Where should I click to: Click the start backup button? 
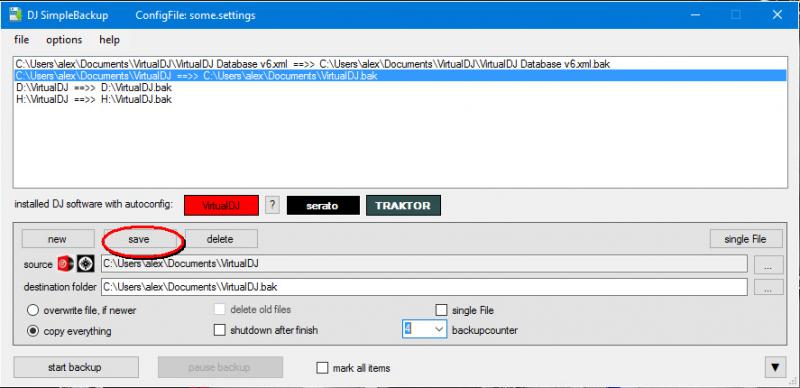[x=76, y=367]
